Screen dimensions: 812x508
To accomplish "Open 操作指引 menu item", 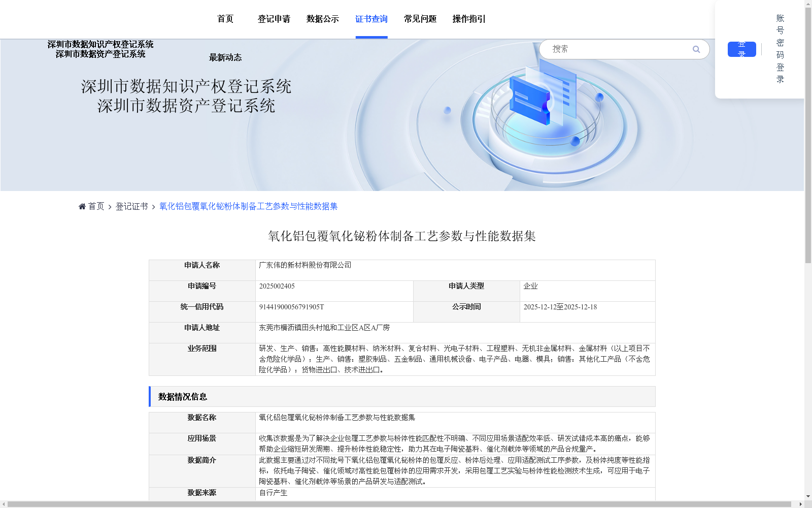I will (469, 19).
